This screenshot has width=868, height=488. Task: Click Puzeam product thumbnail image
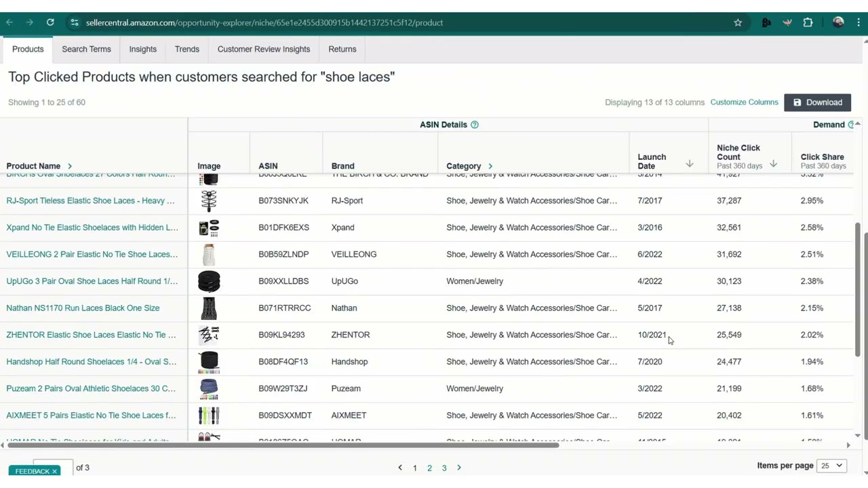click(209, 388)
